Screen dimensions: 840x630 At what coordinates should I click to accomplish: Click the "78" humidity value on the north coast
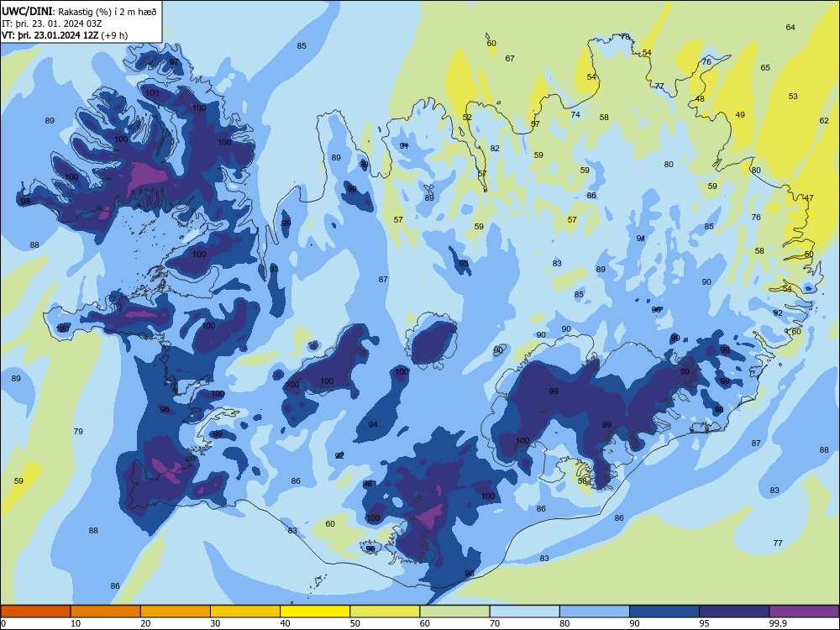point(625,36)
